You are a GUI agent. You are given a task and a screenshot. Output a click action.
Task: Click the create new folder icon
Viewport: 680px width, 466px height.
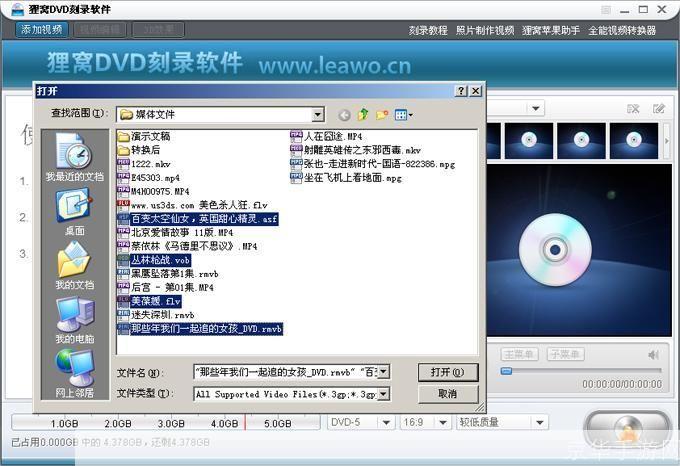tap(382, 114)
